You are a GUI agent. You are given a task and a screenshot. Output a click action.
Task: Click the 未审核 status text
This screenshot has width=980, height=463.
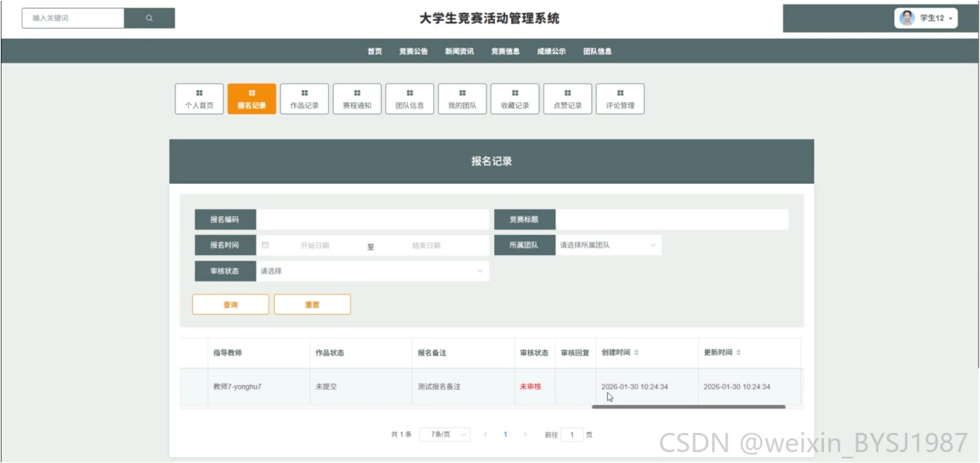pyautogui.click(x=531, y=386)
